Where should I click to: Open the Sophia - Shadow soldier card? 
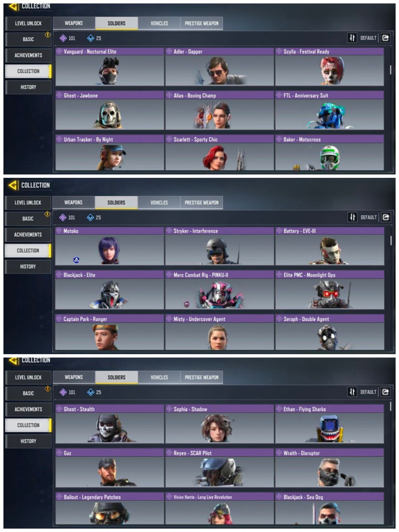[x=219, y=424]
